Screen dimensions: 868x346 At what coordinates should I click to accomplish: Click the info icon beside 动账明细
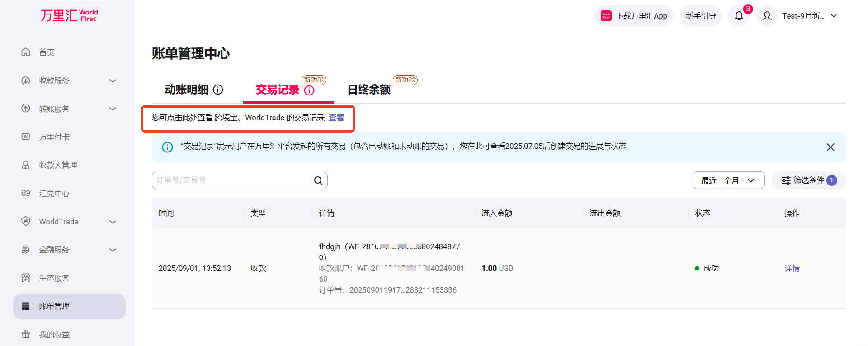[x=218, y=90]
